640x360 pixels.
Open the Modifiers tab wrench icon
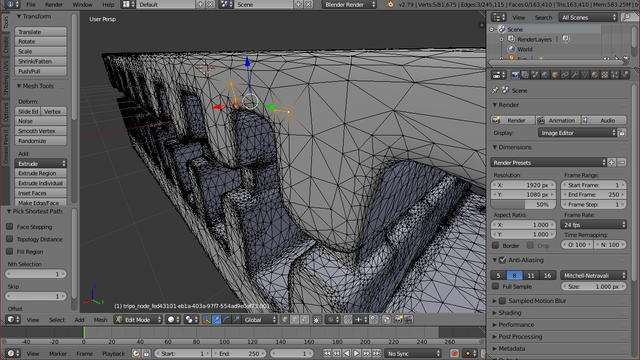tap(575, 75)
